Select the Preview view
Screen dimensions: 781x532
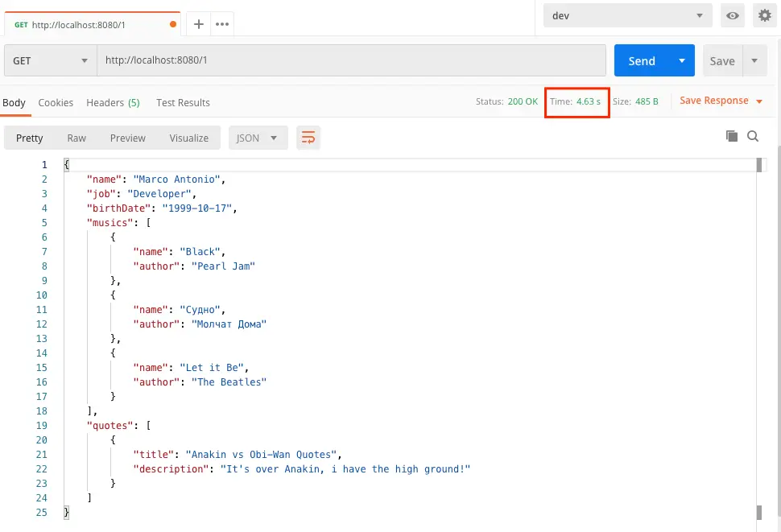[128, 138]
